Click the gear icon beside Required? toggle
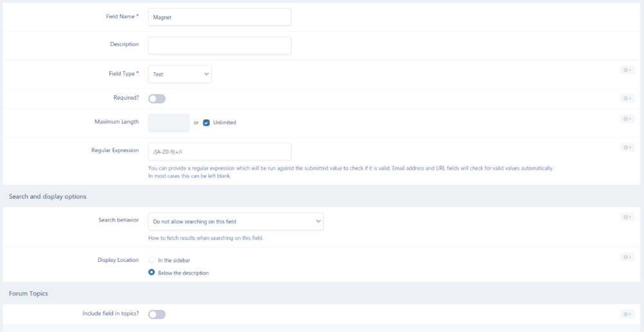 tap(627, 98)
